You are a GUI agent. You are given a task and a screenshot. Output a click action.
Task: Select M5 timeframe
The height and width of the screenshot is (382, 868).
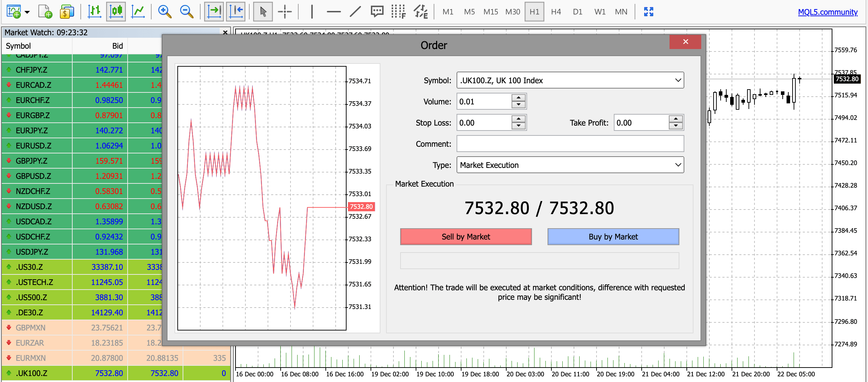pyautogui.click(x=469, y=12)
